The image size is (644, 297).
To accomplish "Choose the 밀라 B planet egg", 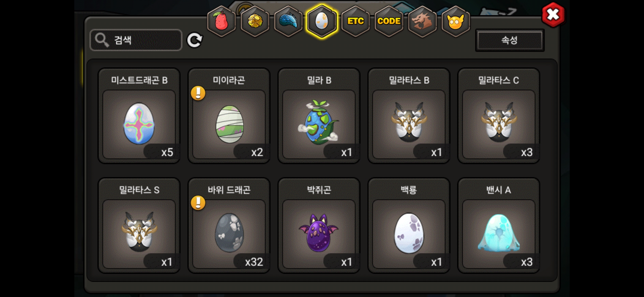I will pos(319,116).
